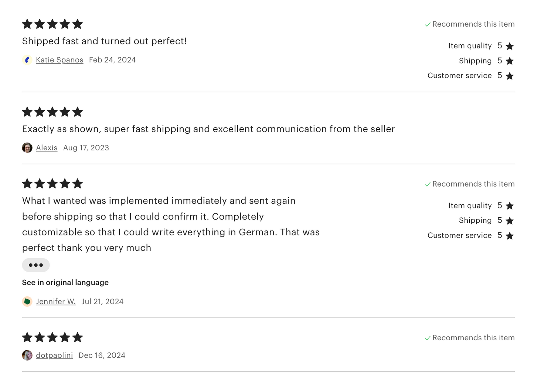Click Shipping star icon in Katie's review
This screenshot has height=392, width=534.
pyautogui.click(x=510, y=61)
